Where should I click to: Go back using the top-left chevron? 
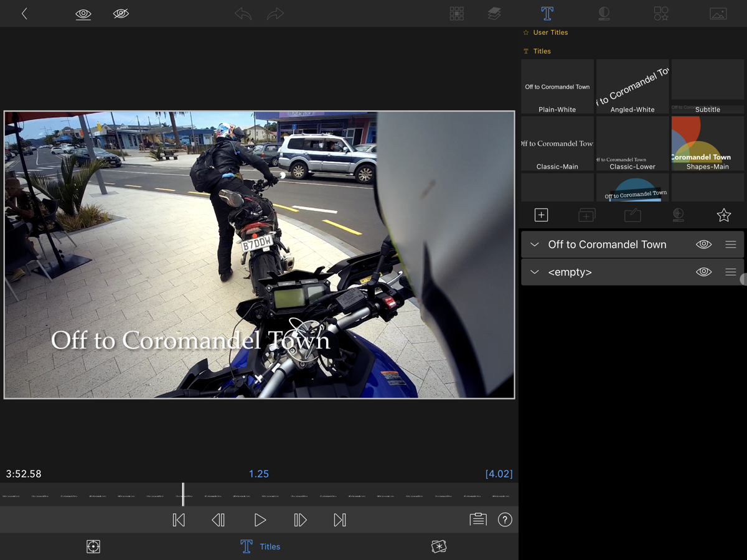pos(24,14)
